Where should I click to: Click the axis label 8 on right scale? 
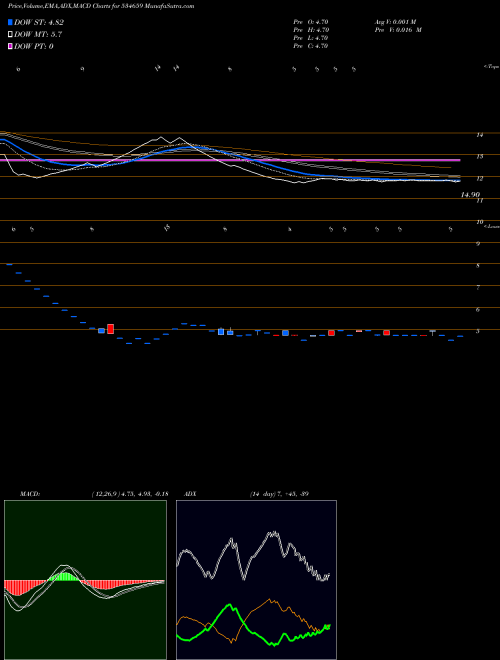(478, 266)
